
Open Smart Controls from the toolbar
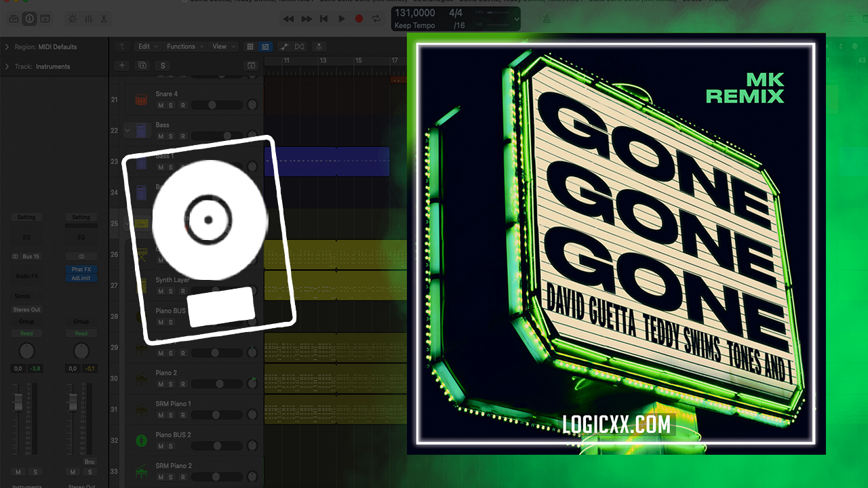[73, 19]
